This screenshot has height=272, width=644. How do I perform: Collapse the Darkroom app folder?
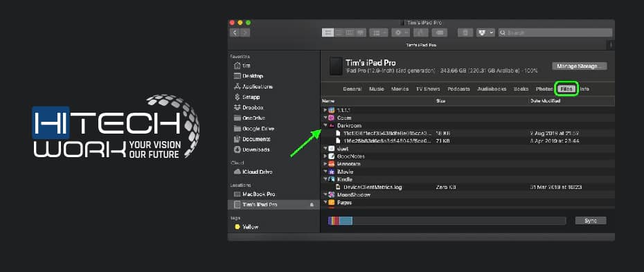point(325,125)
